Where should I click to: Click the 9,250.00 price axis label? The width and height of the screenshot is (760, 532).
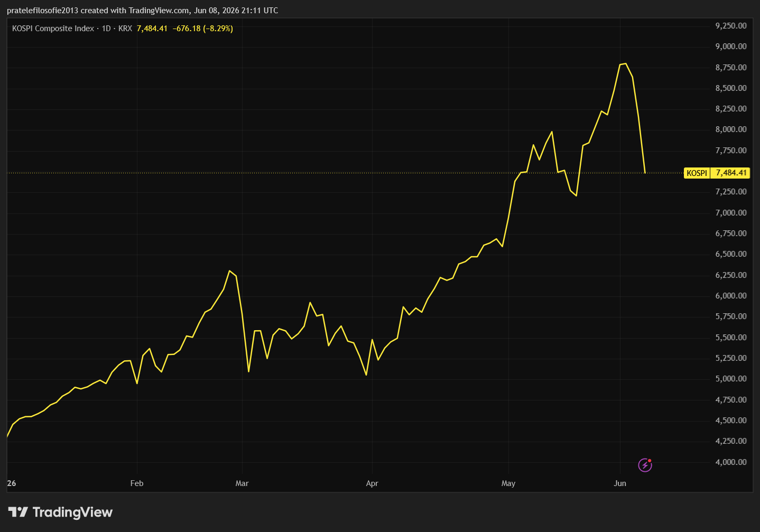(x=731, y=26)
